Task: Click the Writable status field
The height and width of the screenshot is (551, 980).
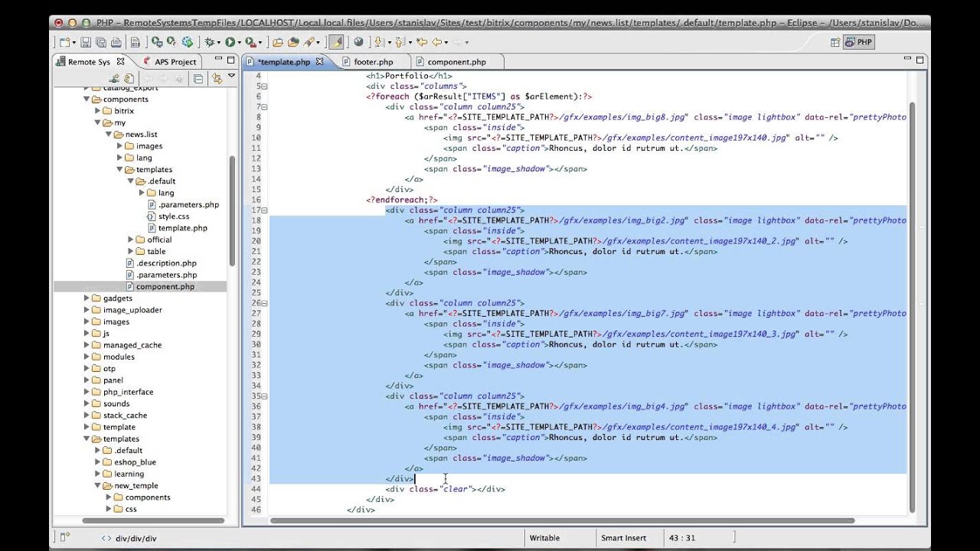Action: pos(544,538)
